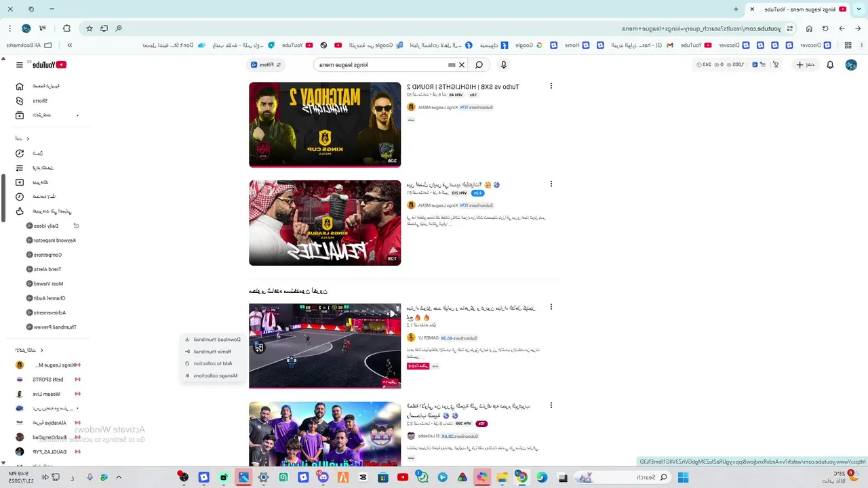The image size is (868, 488).
Task: Open more options for the GAMER LY video
Action: [551, 307]
